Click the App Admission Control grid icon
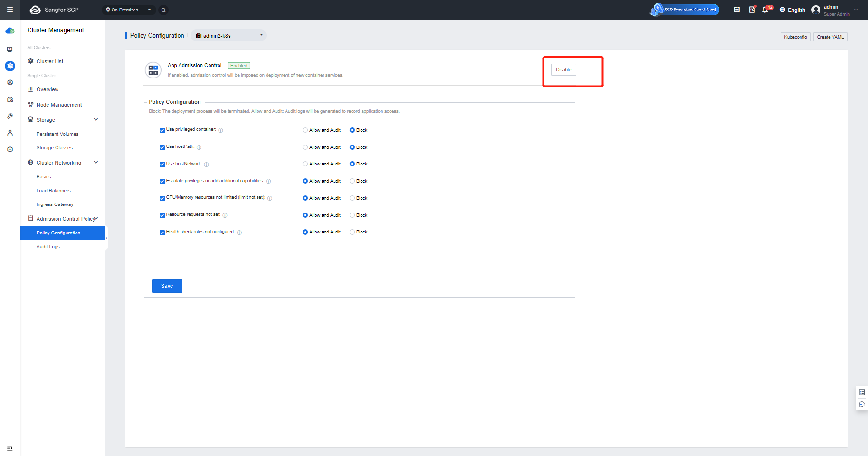Viewport: 868px width, 456px height. coord(153,70)
